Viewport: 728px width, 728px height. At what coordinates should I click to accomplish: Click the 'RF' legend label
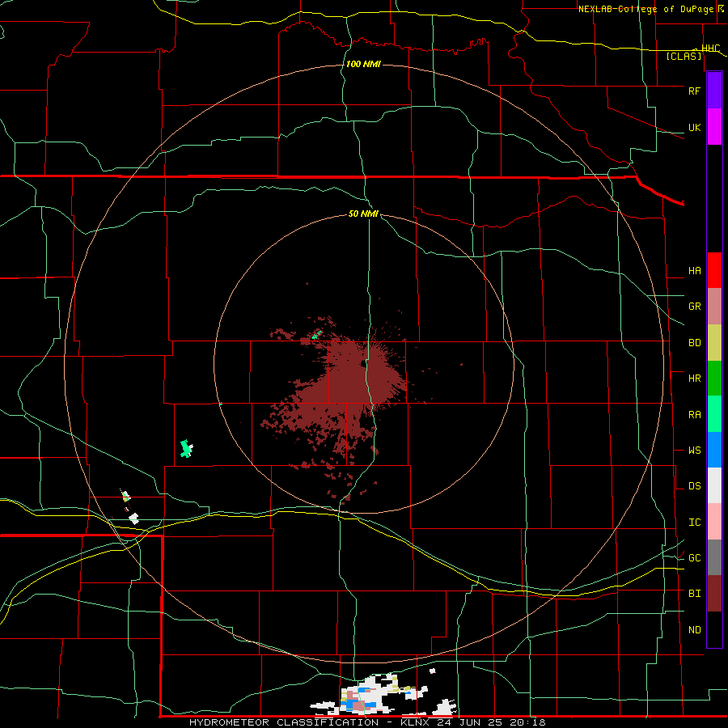click(x=694, y=91)
